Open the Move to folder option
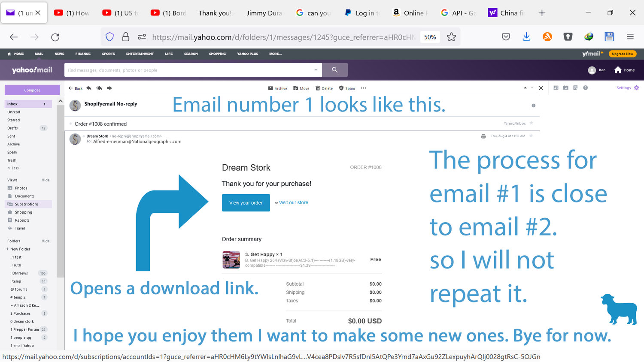Screen dimensions: 644x362 [301, 88]
